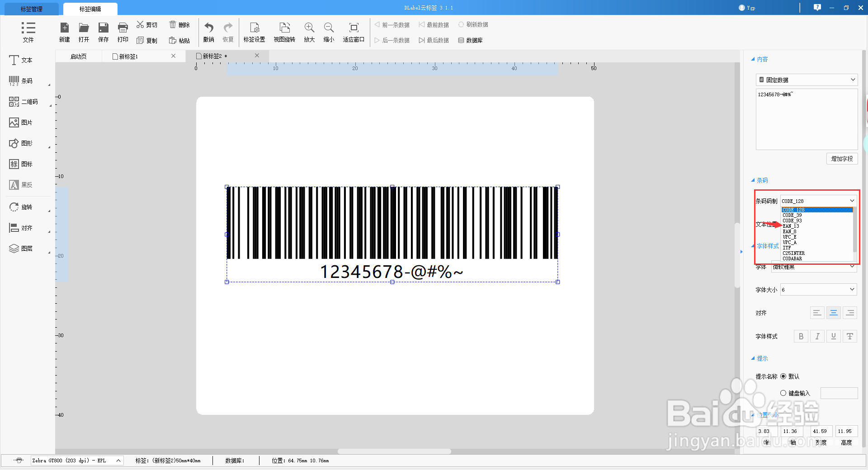Image resolution: width=868 pixels, height=470 pixels.
Task: Align barcode text to the left
Action: pos(817,313)
